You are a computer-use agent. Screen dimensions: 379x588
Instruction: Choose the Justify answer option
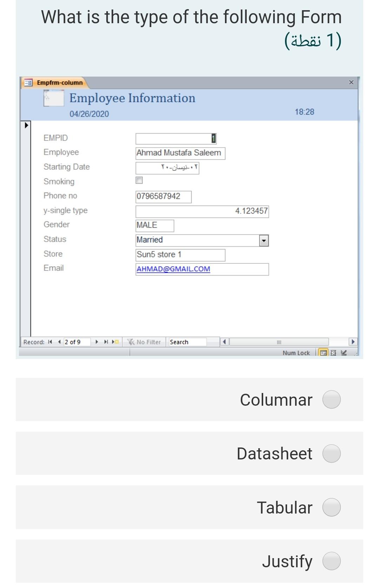pos(332,561)
